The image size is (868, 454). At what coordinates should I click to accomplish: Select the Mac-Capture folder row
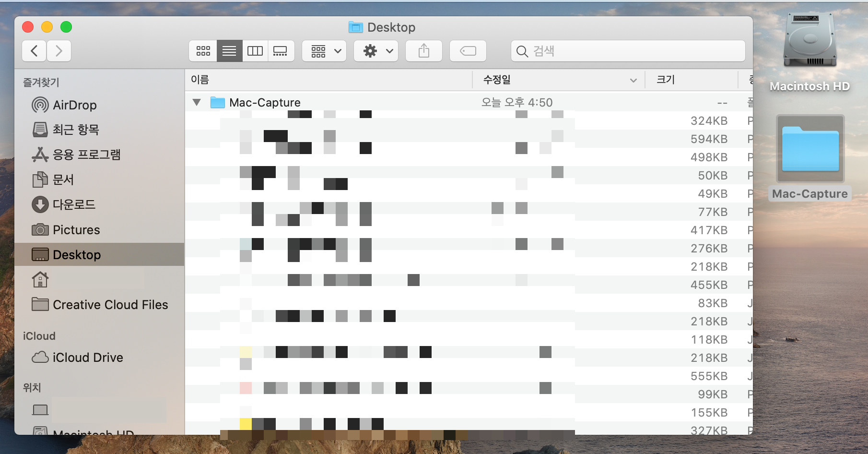coord(469,102)
